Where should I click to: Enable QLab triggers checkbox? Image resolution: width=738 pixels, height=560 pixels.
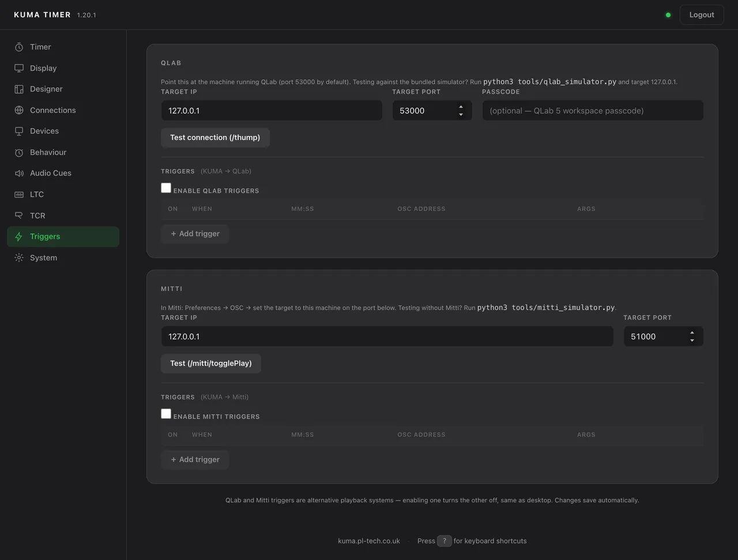[x=166, y=188]
